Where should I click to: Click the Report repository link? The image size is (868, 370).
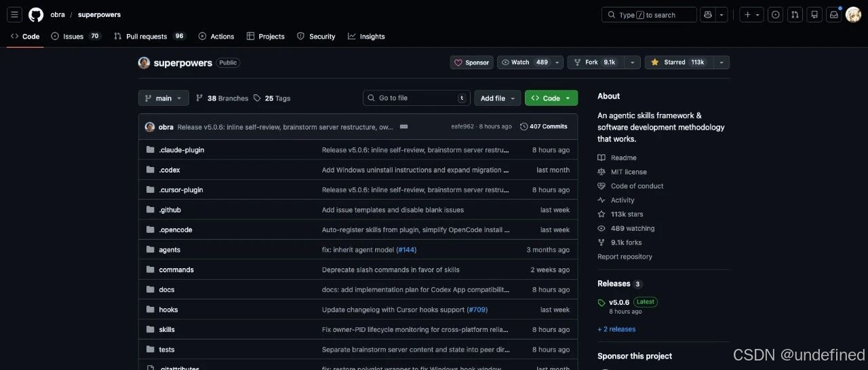pyautogui.click(x=625, y=257)
